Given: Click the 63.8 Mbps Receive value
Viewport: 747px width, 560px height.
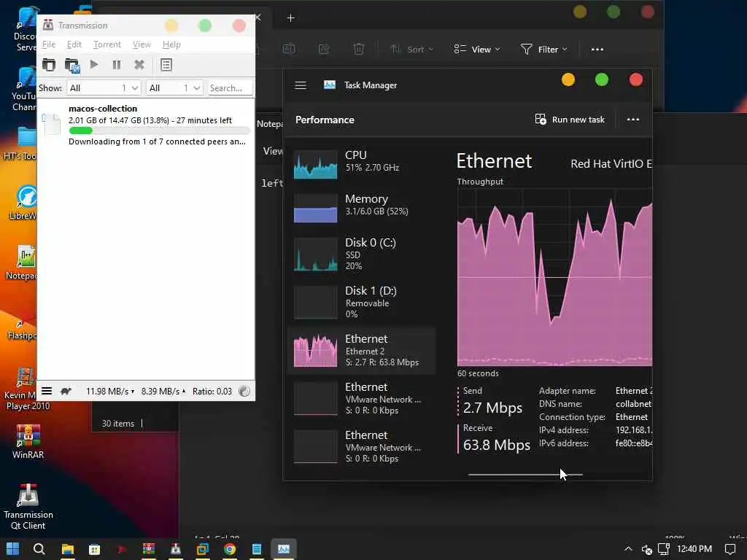Looking at the screenshot, I should pyautogui.click(x=496, y=445).
